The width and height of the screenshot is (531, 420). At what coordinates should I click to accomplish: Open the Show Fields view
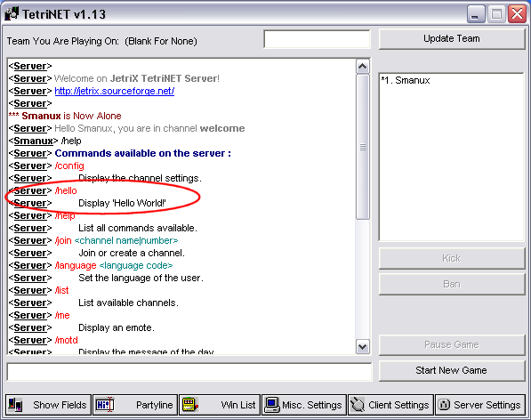coord(48,405)
